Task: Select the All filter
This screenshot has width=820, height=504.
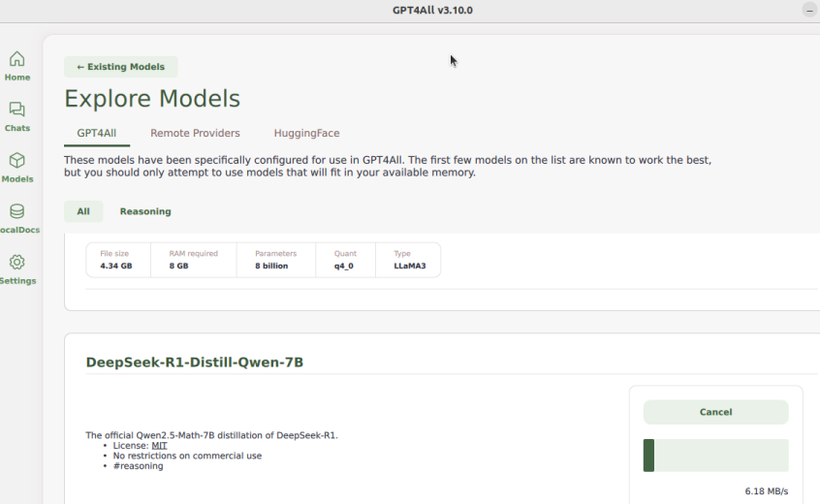Action: [83, 211]
